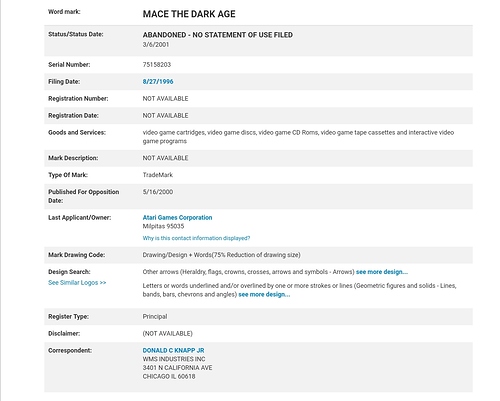Open 'see more design' after Other arrows
Viewport: 500px width, 401px height.
(x=382, y=272)
